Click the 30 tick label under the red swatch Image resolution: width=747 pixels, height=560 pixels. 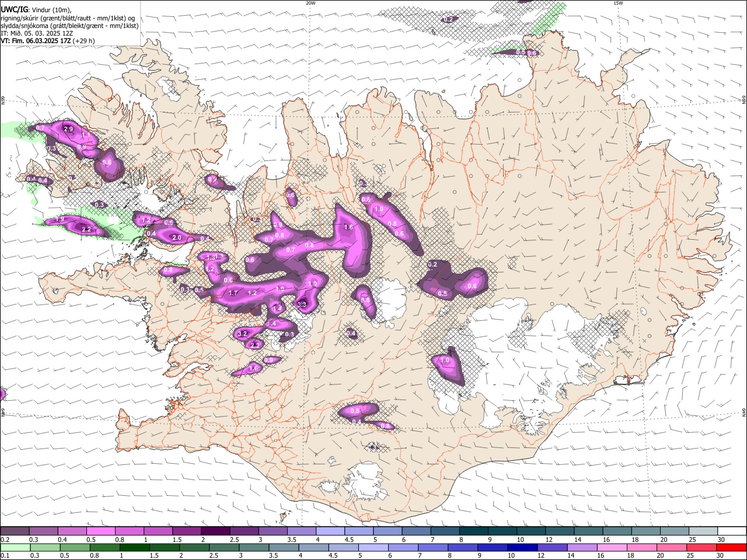click(x=721, y=555)
